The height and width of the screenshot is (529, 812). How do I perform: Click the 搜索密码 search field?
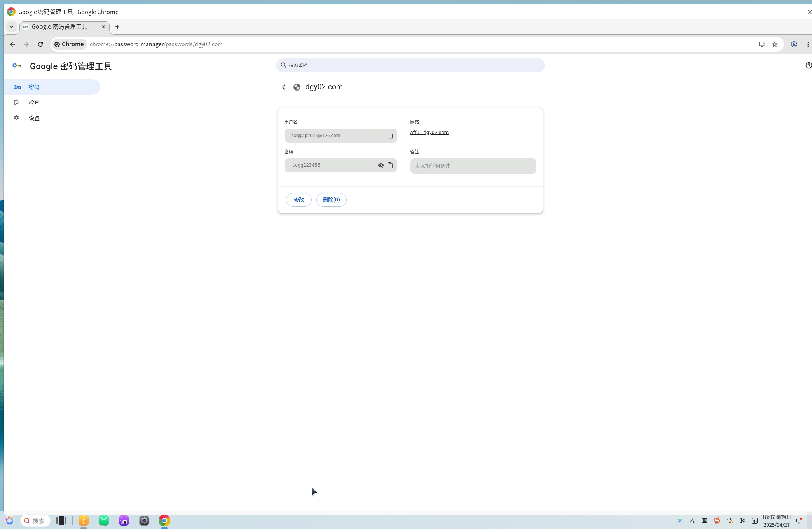[x=410, y=65]
